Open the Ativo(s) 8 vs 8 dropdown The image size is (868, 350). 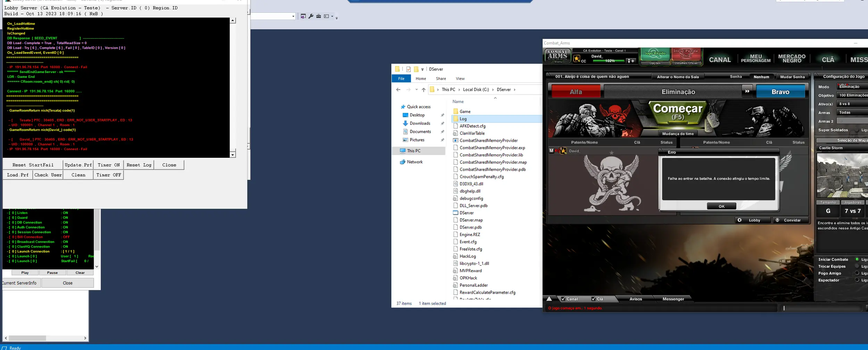[852, 104]
